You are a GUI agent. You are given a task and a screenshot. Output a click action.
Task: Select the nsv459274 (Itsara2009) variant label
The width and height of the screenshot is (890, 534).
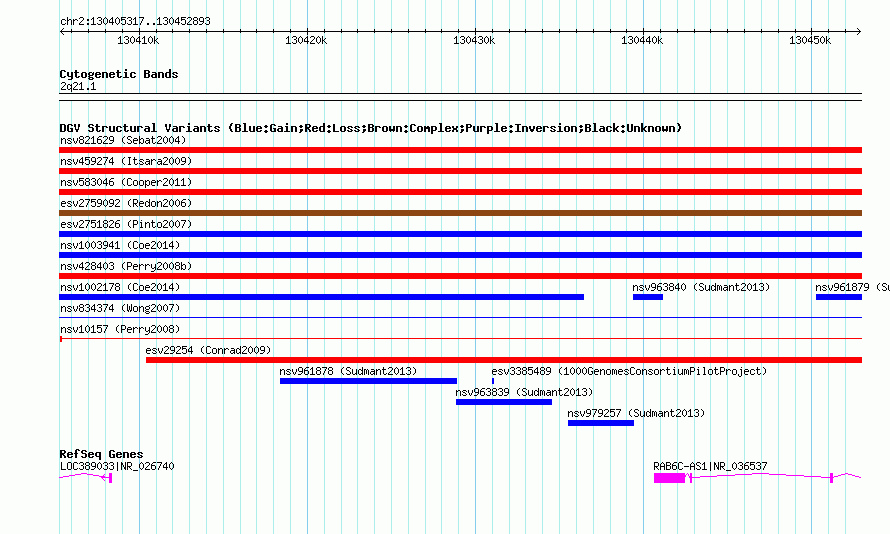click(126, 161)
